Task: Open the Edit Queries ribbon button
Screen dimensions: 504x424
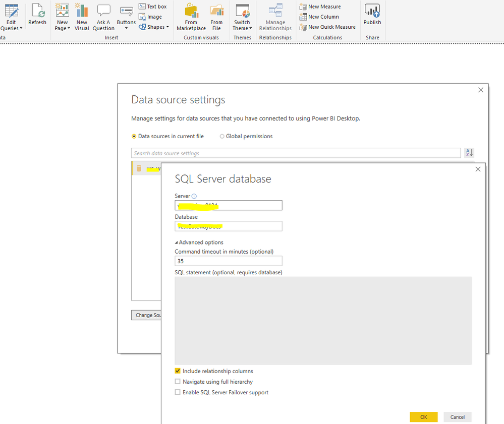Action: 11,17
